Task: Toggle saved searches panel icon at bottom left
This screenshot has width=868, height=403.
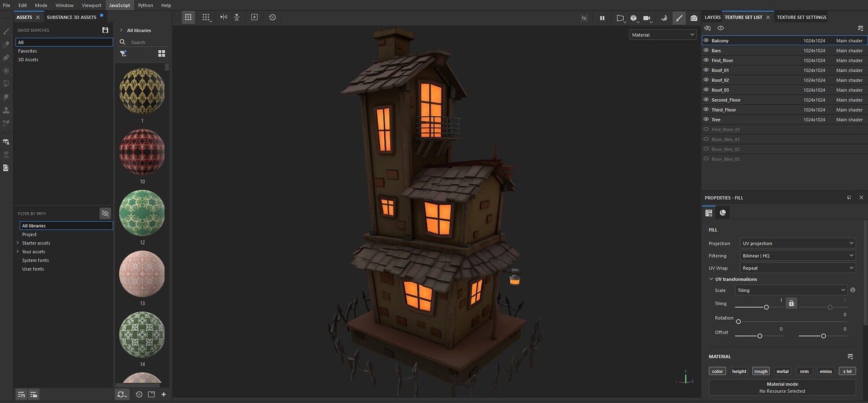Action: [x=21, y=394]
